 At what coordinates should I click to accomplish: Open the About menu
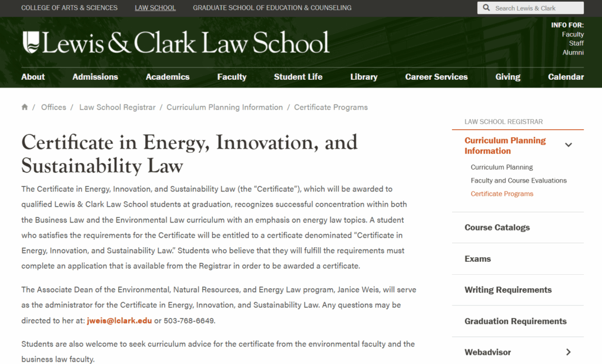pos(33,77)
